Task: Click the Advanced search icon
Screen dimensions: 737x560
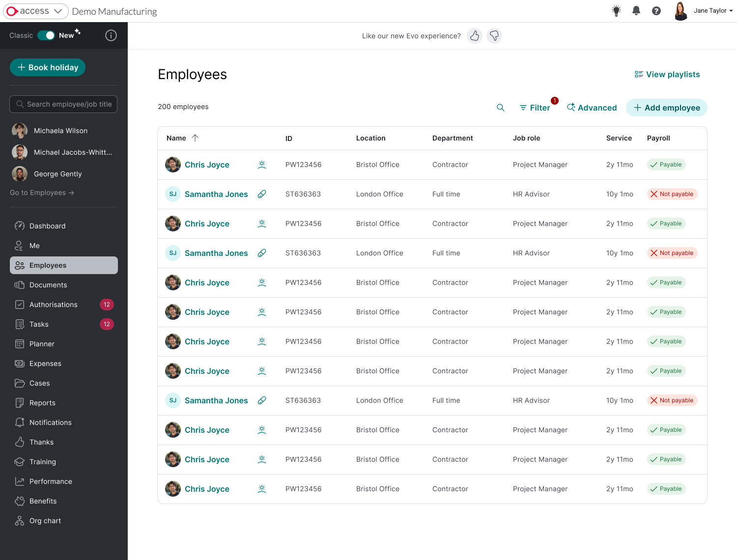Action: click(592, 108)
